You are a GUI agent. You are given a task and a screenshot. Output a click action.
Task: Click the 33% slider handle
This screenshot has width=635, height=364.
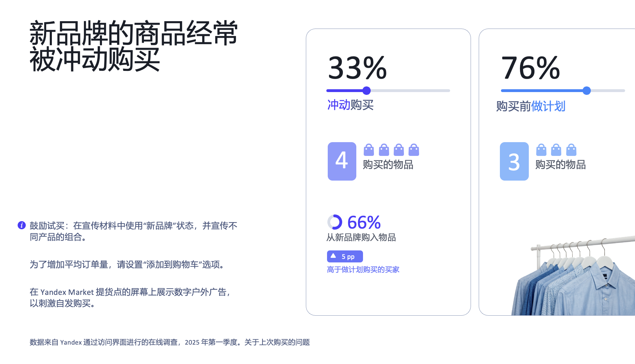tap(367, 91)
